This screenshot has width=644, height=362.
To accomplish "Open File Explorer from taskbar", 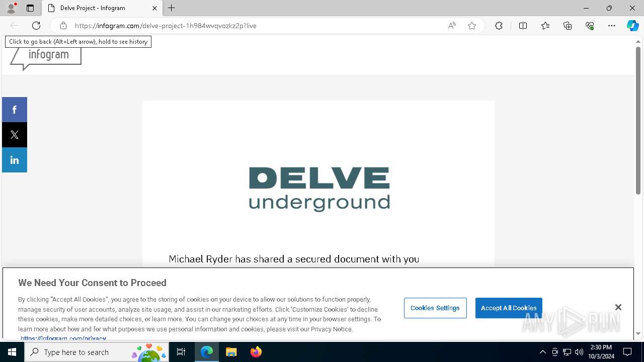I will [x=231, y=352].
